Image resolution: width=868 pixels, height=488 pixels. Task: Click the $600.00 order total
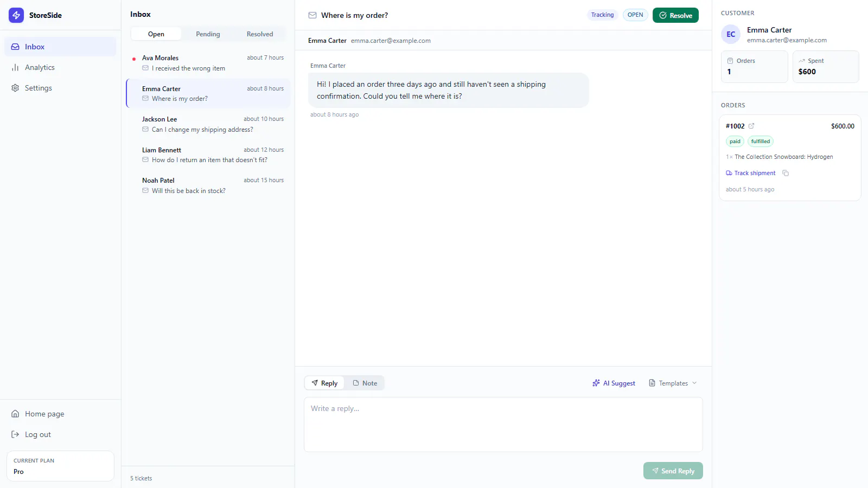point(843,126)
